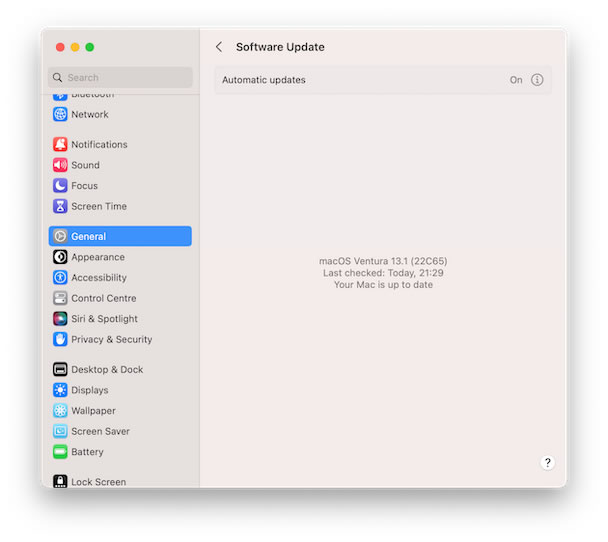The height and width of the screenshot is (542, 608).
Task: Click the Privacy & Security hand icon
Action: tap(60, 339)
